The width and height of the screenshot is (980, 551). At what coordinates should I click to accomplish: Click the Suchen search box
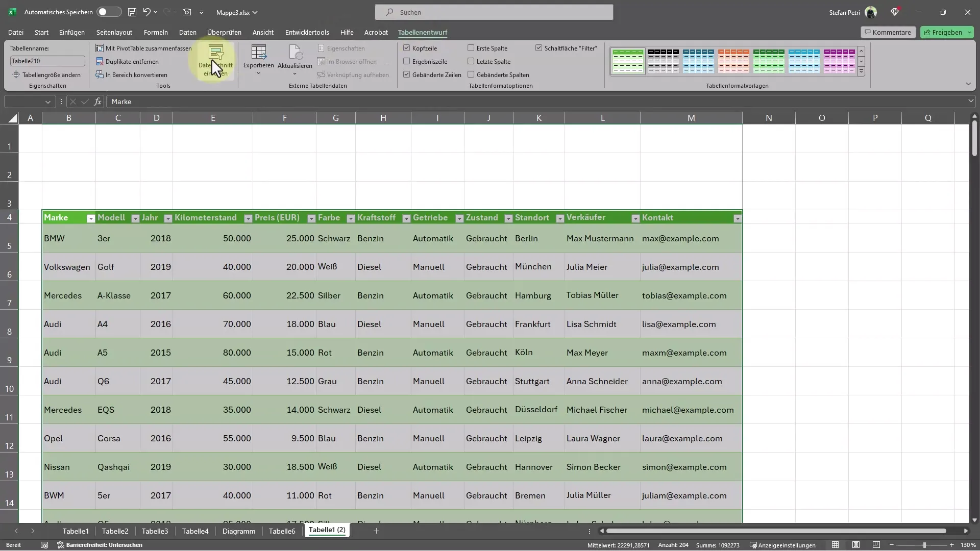pyautogui.click(x=494, y=12)
